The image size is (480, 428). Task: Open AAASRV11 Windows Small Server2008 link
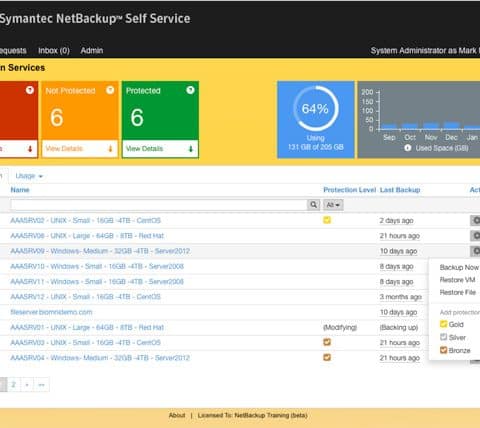coord(97,282)
